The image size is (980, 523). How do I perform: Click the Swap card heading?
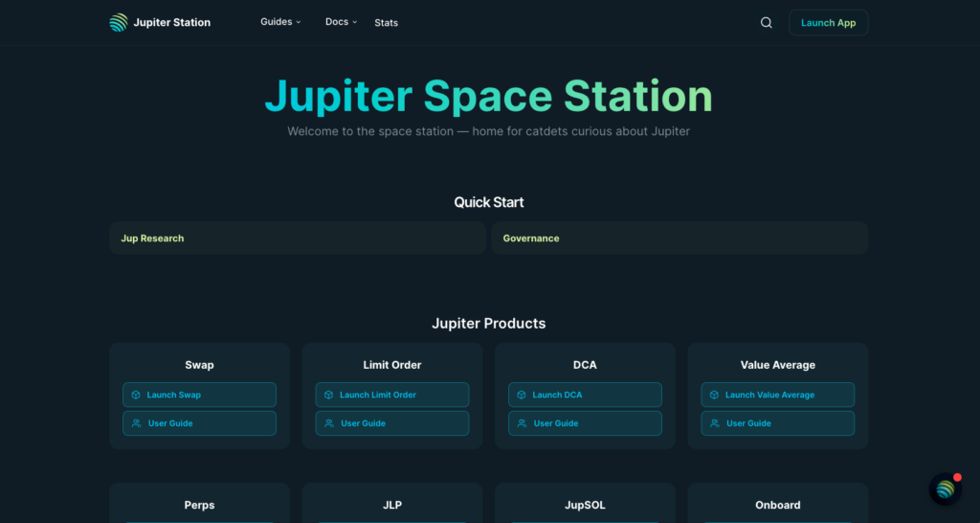[x=199, y=365]
